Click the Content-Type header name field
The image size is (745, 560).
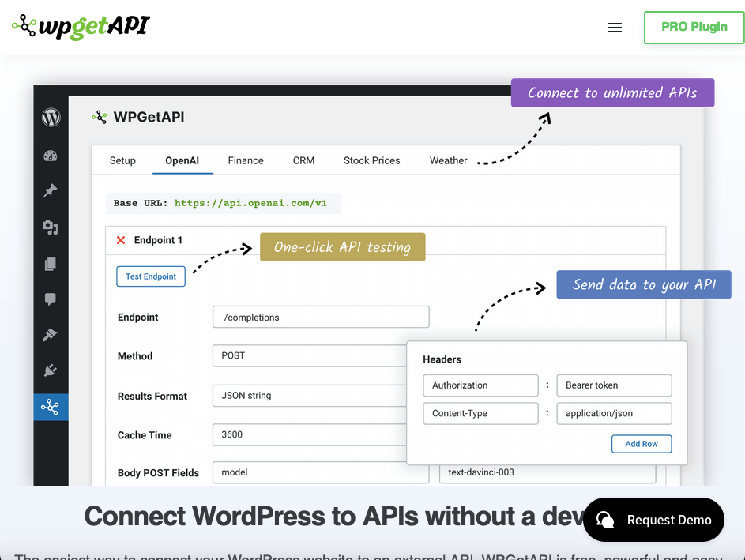click(x=480, y=413)
